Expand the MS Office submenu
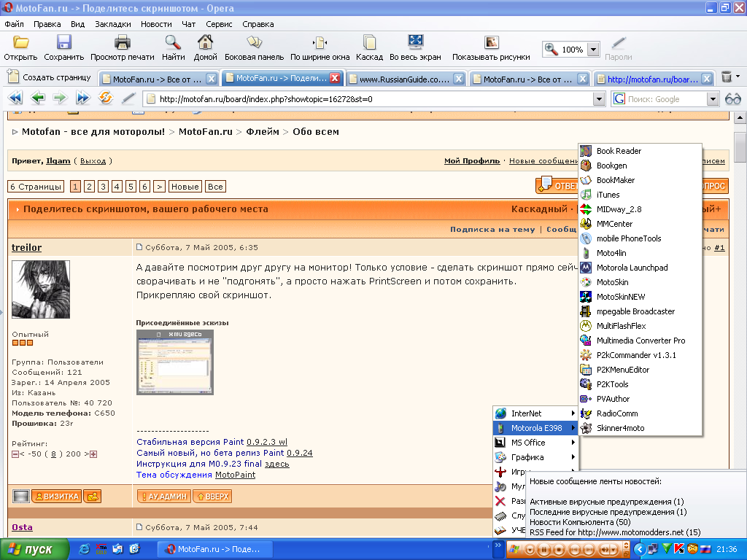 click(x=535, y=443)
